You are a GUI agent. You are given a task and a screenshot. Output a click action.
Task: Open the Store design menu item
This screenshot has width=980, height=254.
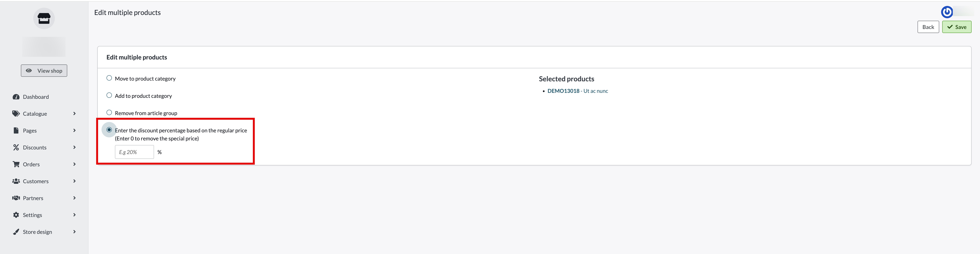pos(37,232)
